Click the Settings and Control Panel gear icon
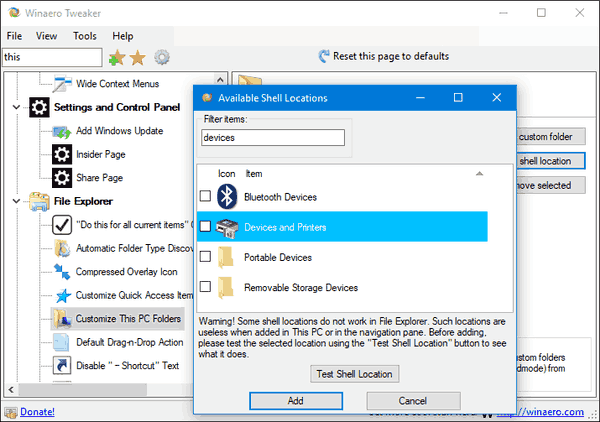The image size is (600, 422). pyautogui.click(x=39, y=107)
